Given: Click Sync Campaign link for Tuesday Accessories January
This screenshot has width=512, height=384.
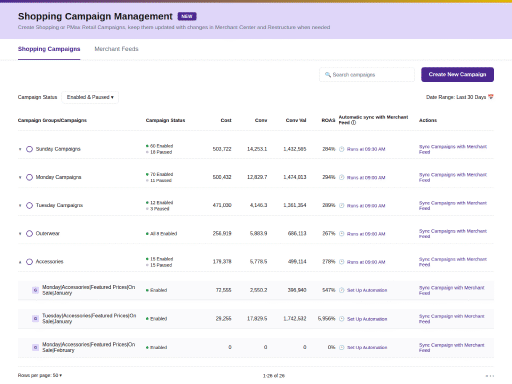Looking at the screenshot, I should click(452, 319).
